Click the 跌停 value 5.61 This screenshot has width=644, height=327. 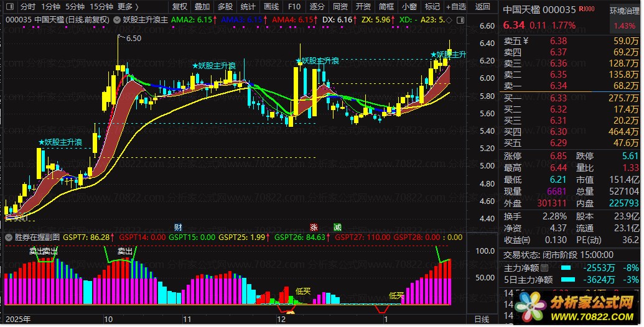coord(630,156)
